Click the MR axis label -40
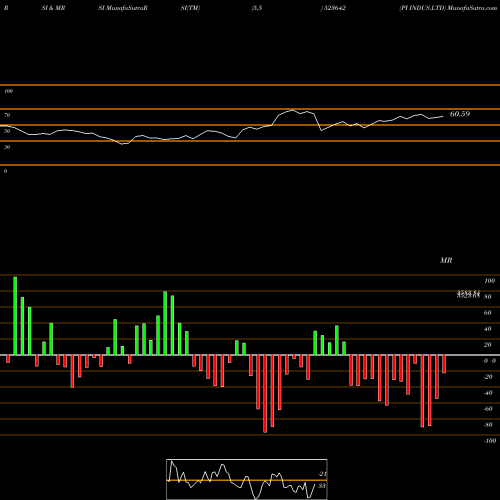The width and height of the screenshot is (500, 500). pyautogui.click(x=488, y=393)
